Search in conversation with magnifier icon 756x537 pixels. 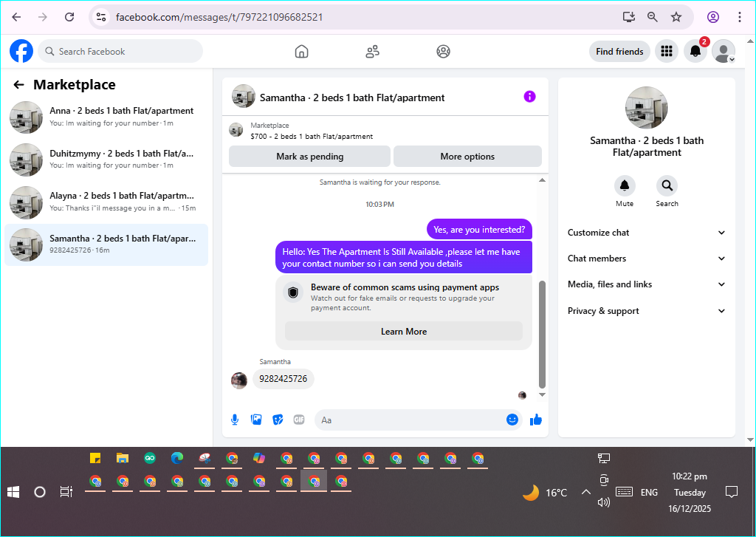click(x=667, y=185)
